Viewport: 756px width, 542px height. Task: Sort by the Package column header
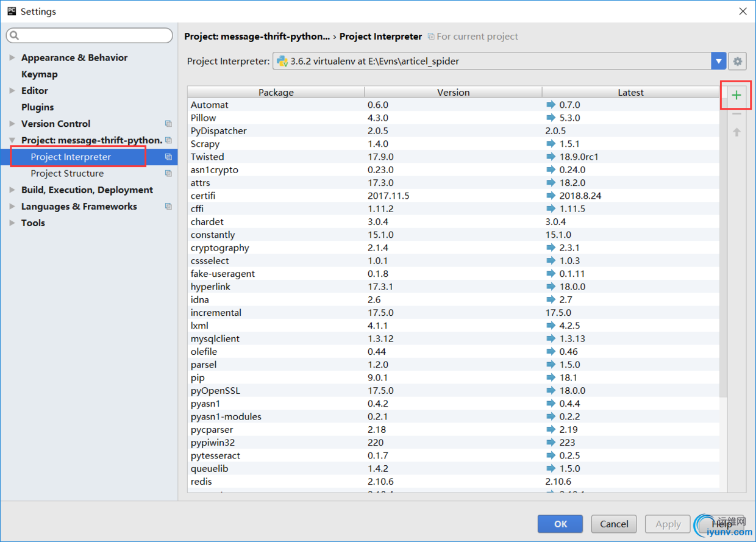pyautogui.click(x=276, y=92)
